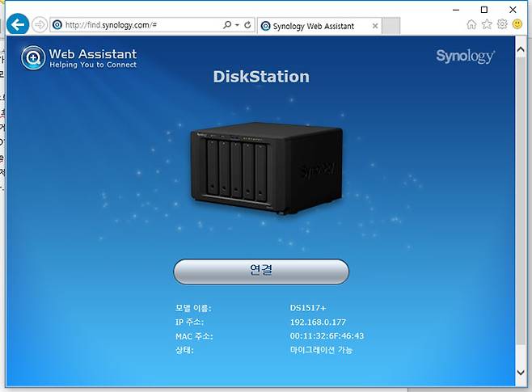Viewport: 532px width, 392px height.
Task: Open favorites star icon
Action: 487,24
